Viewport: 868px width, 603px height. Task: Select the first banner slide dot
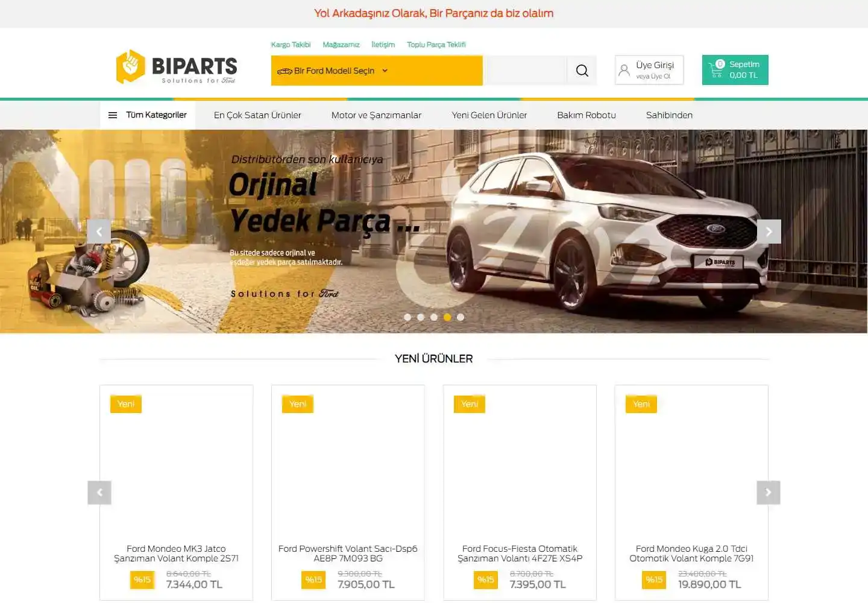[407, 317]
